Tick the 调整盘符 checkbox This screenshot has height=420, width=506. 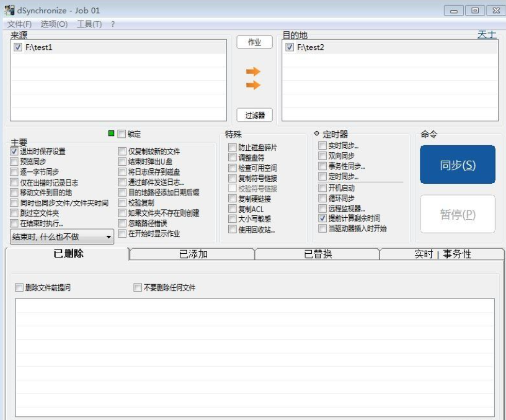click(x=232, y=157)
